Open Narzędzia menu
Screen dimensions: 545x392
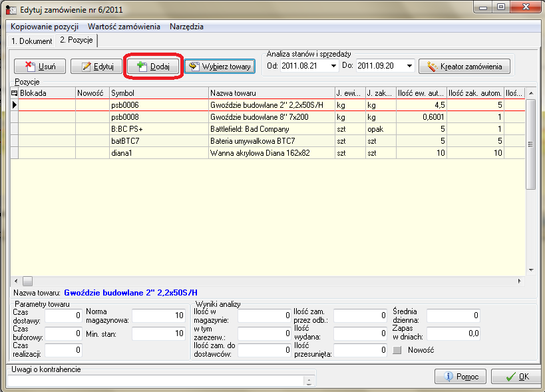click(186, 27)
